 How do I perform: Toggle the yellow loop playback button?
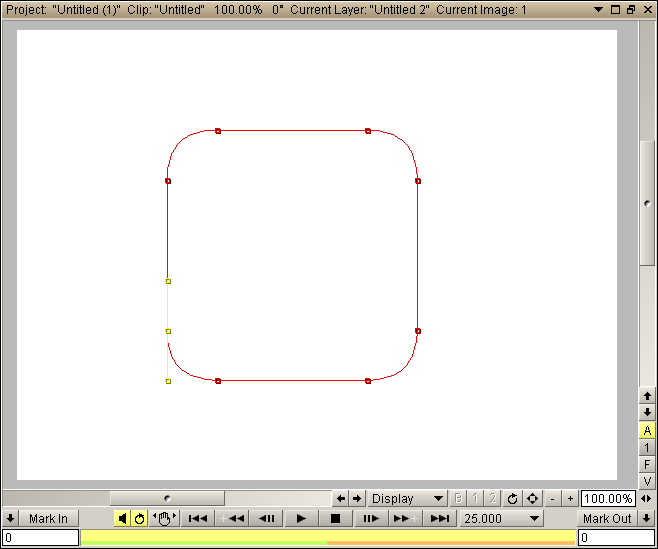click(139, 518)
